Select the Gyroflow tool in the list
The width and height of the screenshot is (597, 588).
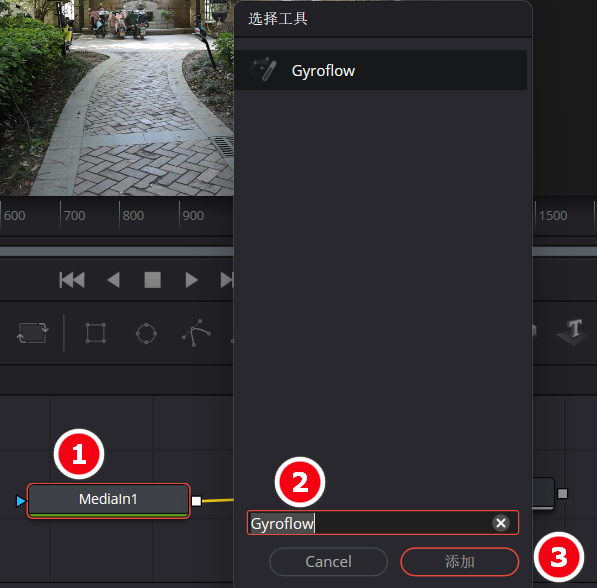pyautogui.click(x=380, y=70)
